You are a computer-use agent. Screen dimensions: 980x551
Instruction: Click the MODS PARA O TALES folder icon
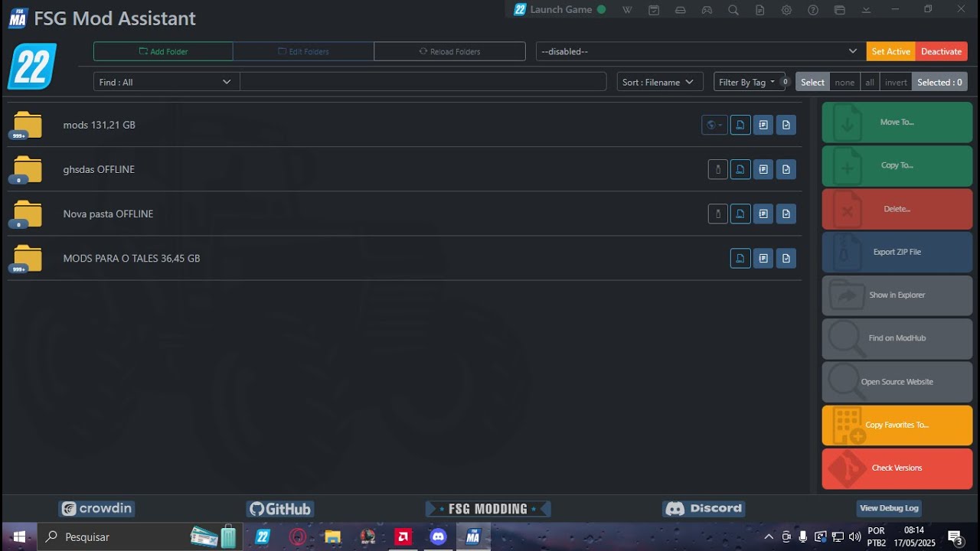pyautogui.click(x=28, y=258)
